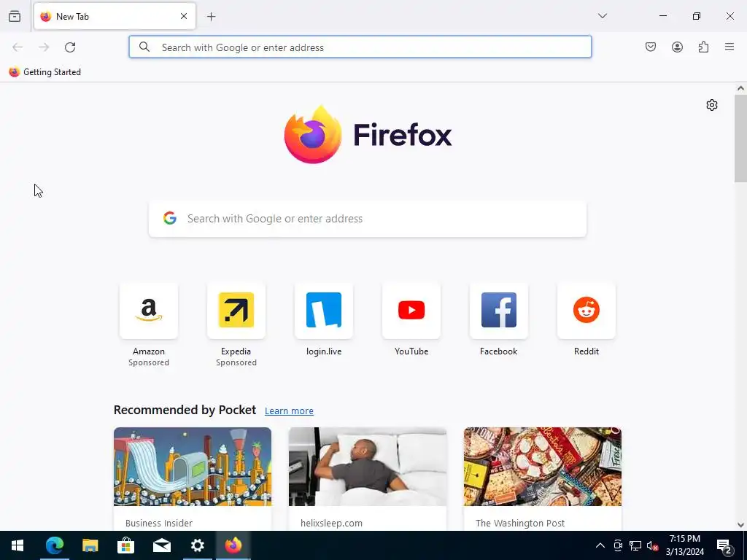Open Firefox View recent browsing icon
This screenshot has width=747, height=560.
pos(15,16)
